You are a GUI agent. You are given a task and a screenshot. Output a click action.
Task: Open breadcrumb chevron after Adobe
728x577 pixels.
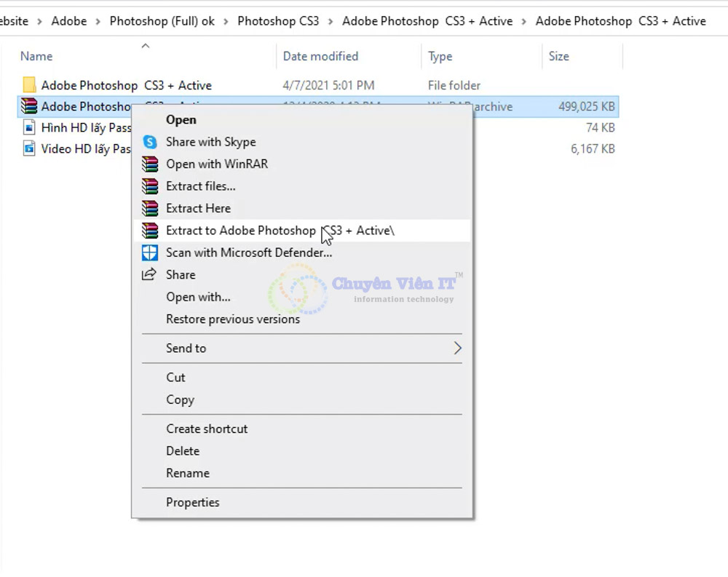tap(98, 21)
